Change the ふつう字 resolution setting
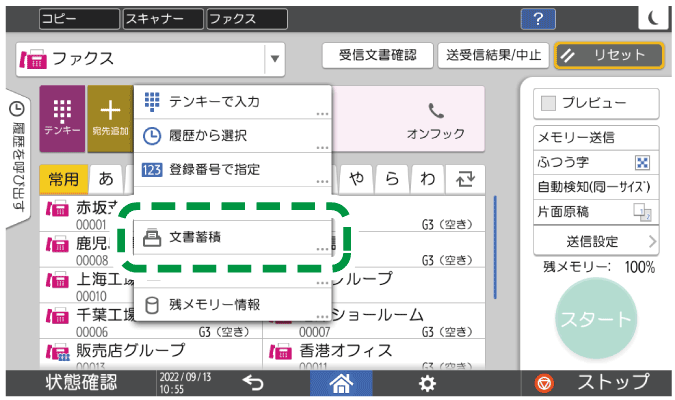The height and width of the screenshot is (400, 675). point(596,162)
